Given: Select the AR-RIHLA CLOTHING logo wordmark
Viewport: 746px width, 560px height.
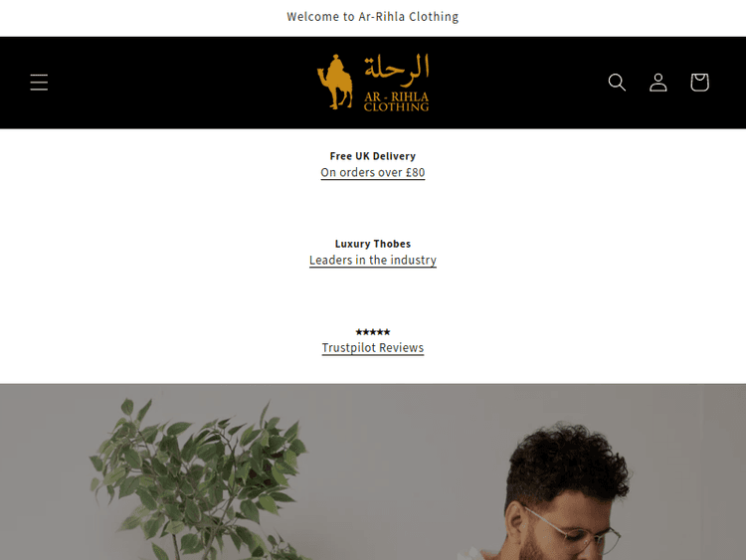Looking at the screenshot, I should (396, 101).
